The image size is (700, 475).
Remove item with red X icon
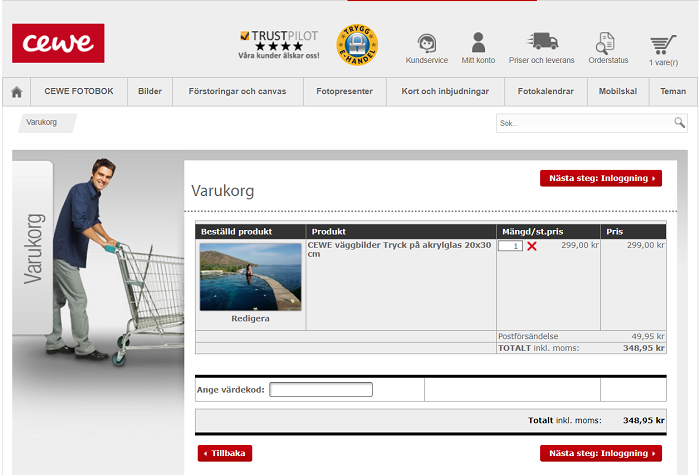[532, 246]
